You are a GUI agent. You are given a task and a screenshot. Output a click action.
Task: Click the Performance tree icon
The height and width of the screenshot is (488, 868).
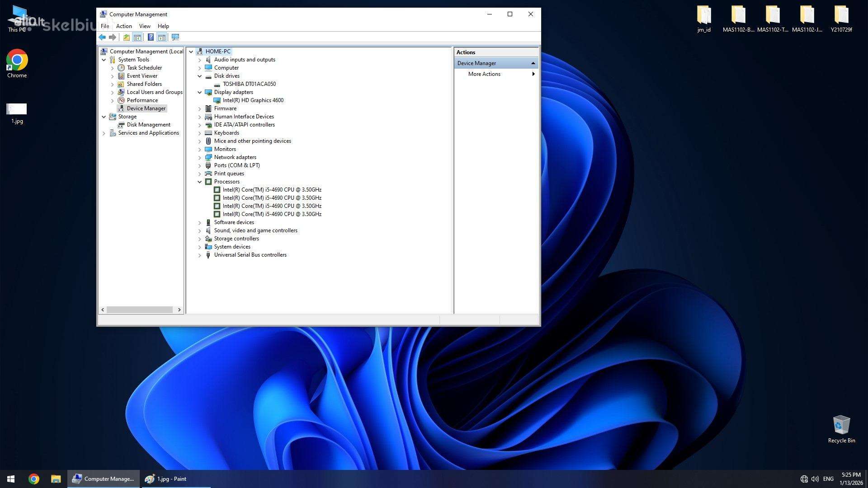tap(121, 100)
